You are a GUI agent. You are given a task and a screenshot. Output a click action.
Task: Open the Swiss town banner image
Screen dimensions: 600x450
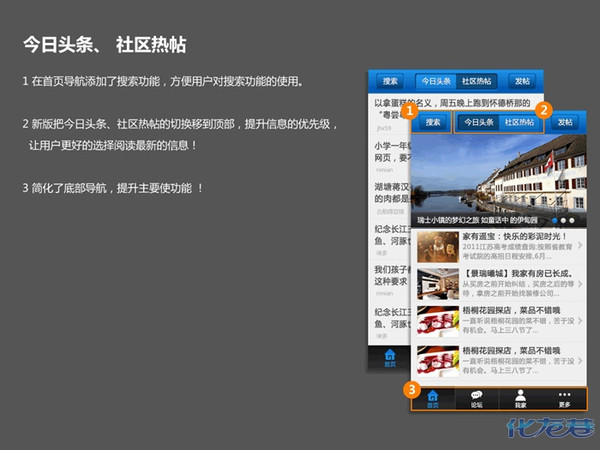[x=497, y=175]
